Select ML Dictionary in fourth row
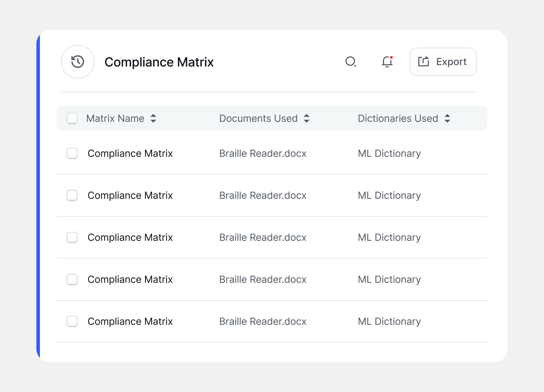This screenshot has height=392, width=544. click(x=389, y=279)
